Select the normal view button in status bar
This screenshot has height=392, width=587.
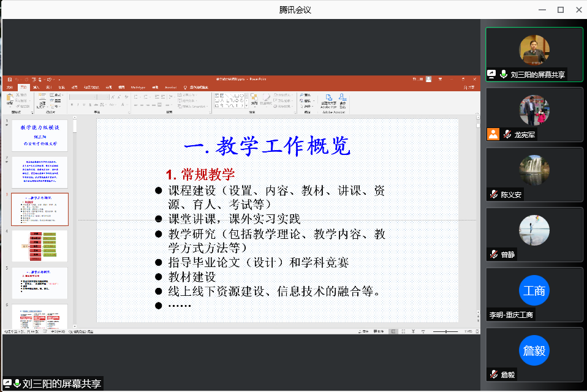coord(393,331)
